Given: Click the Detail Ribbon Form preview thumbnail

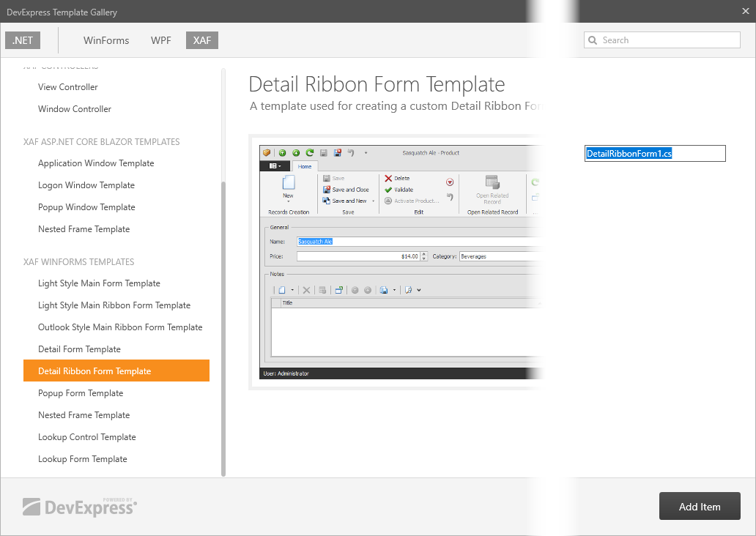Looking at the screenshot, I should [396, 261].
